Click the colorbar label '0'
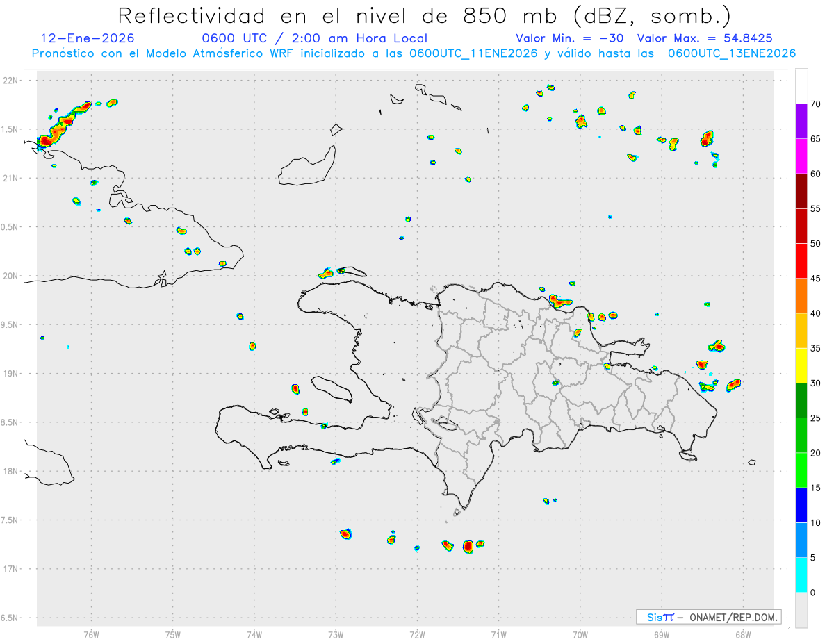The width and height of the screenshot is (834, 644). point(812,593)
